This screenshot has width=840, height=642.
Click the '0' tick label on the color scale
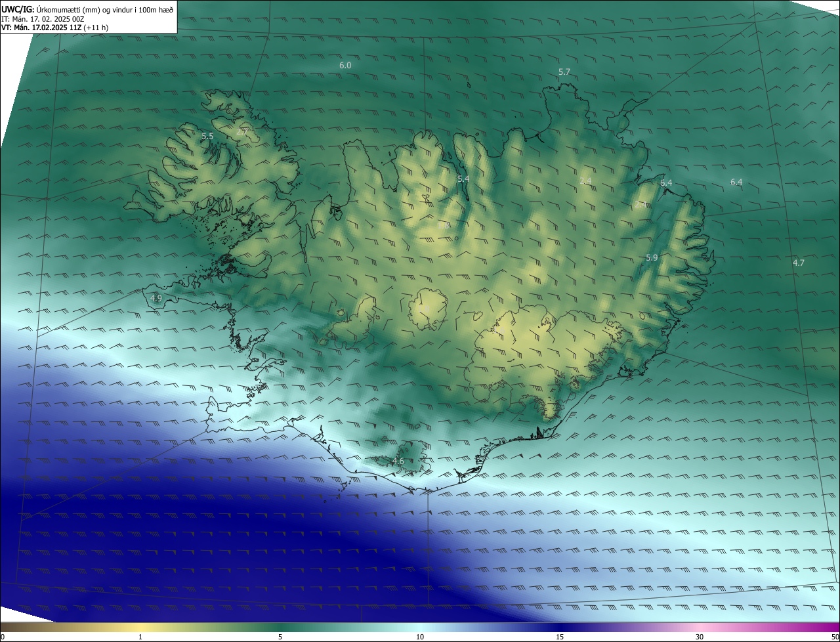[x=3, y=637]
